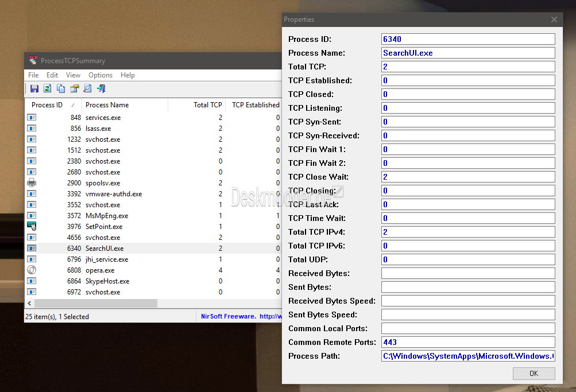Click the icon beside jhi_service.exe

click(32, 259)
